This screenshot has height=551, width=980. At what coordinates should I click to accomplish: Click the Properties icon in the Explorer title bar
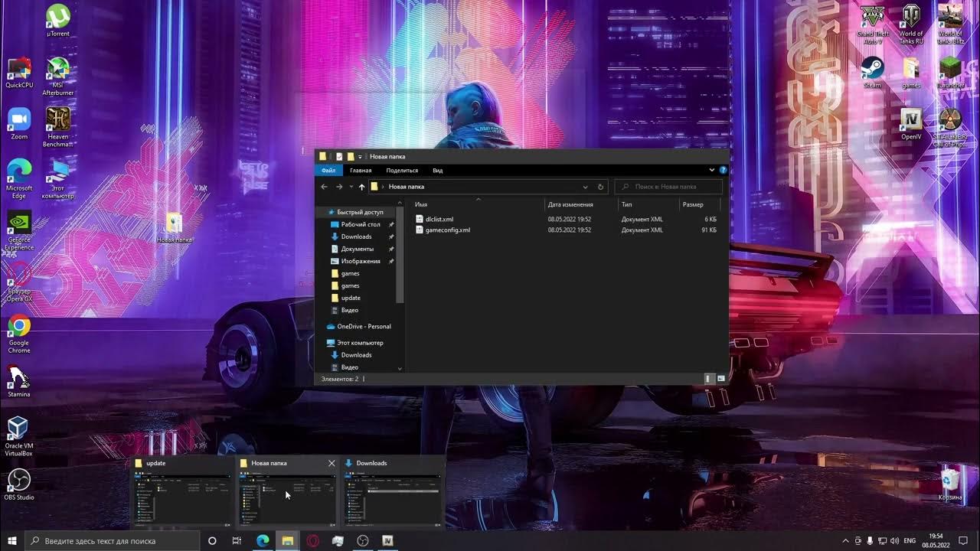[339, 156]
